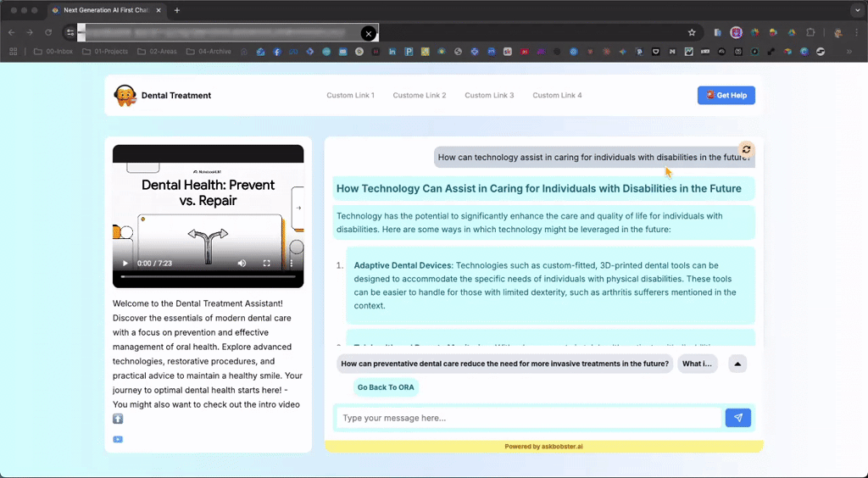This screenshot has width=868, height=478.
Task: Close the Next Generation AI First Chat tab
Action: (159, 10)
